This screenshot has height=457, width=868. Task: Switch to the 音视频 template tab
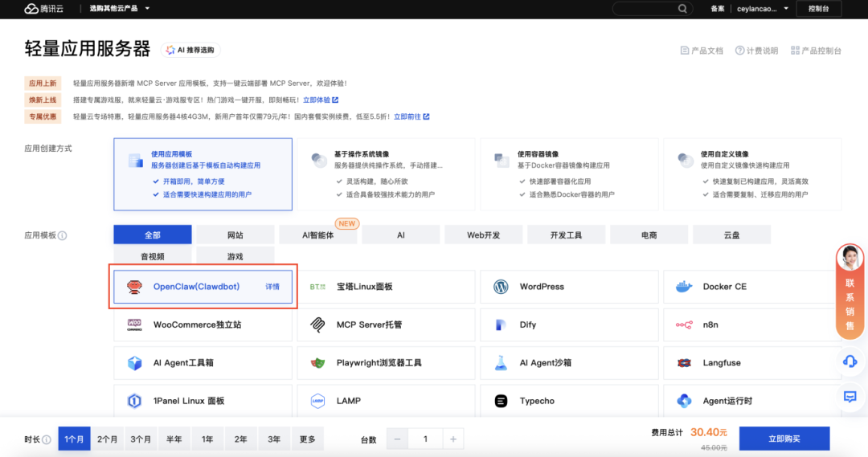[x=153, y=256]
